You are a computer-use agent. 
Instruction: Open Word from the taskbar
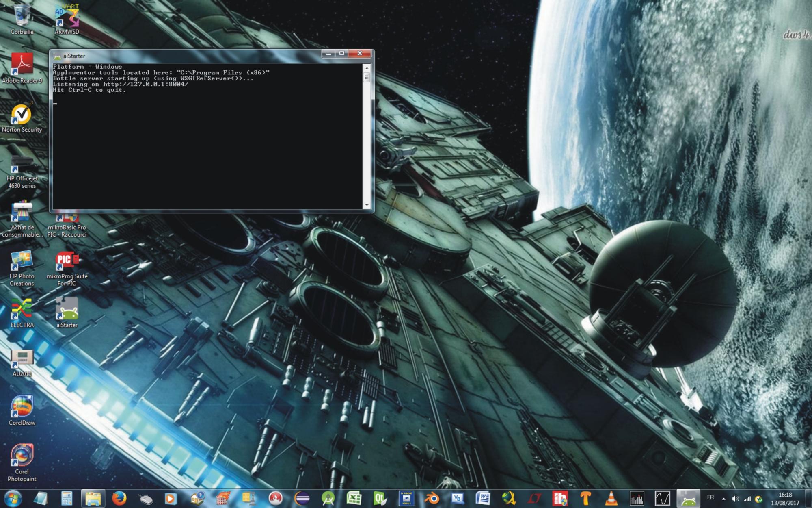[x=483, y=498]
